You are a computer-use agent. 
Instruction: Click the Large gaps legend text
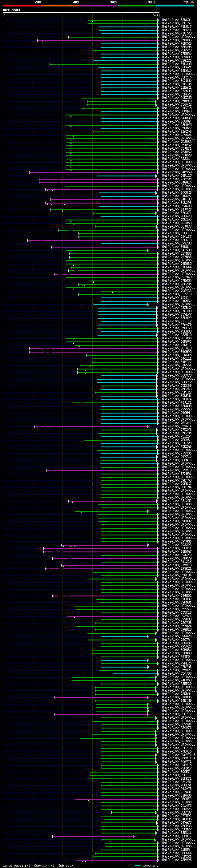tap(38, 866)
